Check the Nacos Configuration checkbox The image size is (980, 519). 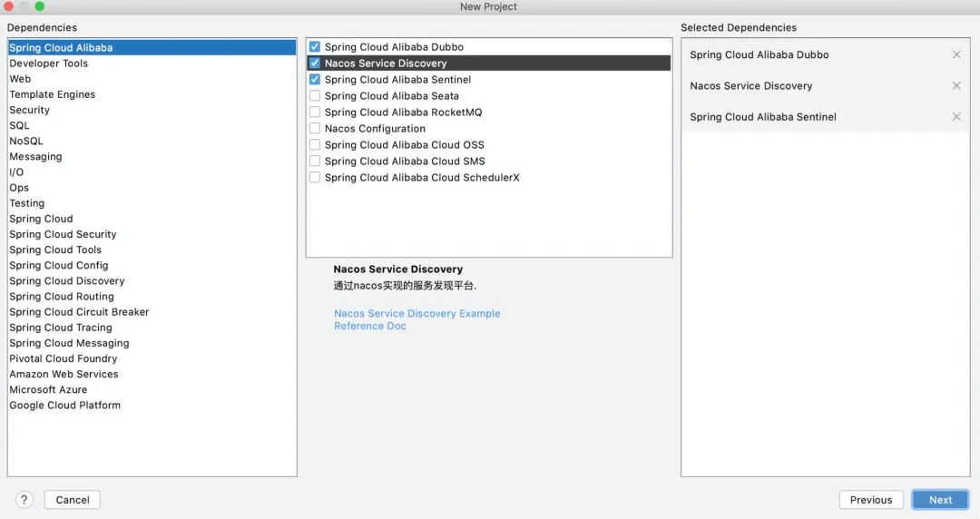tap(315, 128)
